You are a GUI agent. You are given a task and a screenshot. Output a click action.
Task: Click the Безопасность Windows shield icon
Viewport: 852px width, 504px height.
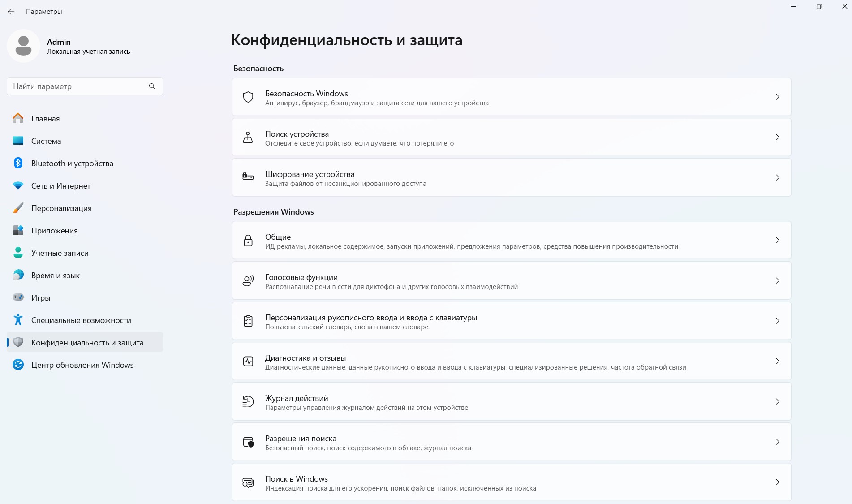click(x=248, y=97)
